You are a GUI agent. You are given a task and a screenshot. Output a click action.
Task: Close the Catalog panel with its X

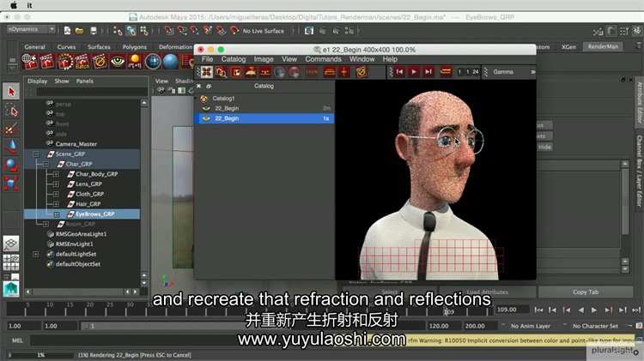(199, 86)
